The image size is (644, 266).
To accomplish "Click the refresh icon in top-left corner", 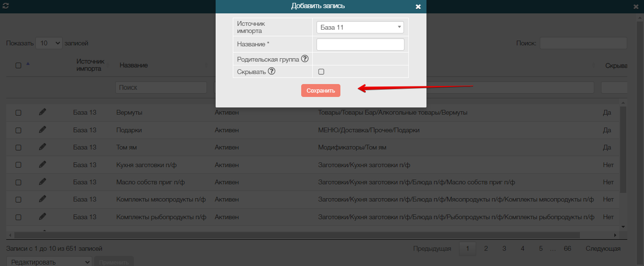I will [6, 6].
